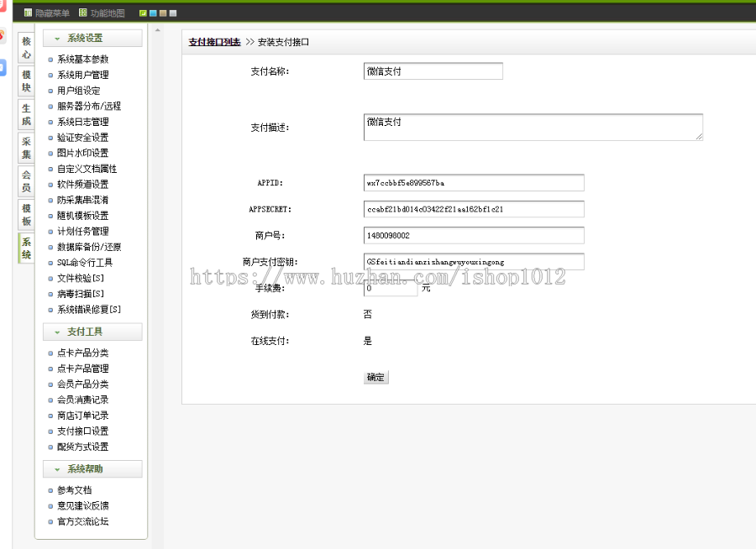Image resolution: width=756 pixels, height=549 pixels.
Task: Open 系统日志管理 page
Action: coord(83,122)
